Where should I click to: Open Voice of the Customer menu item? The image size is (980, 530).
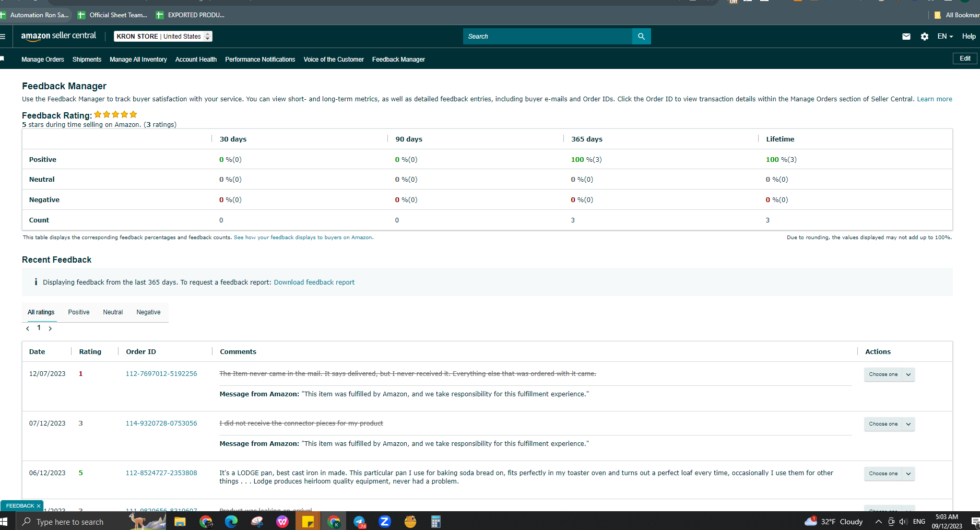(334, 60)
